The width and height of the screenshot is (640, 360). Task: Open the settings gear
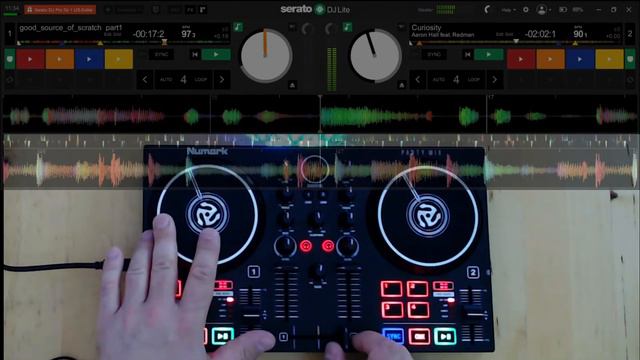tap(526, 9)
